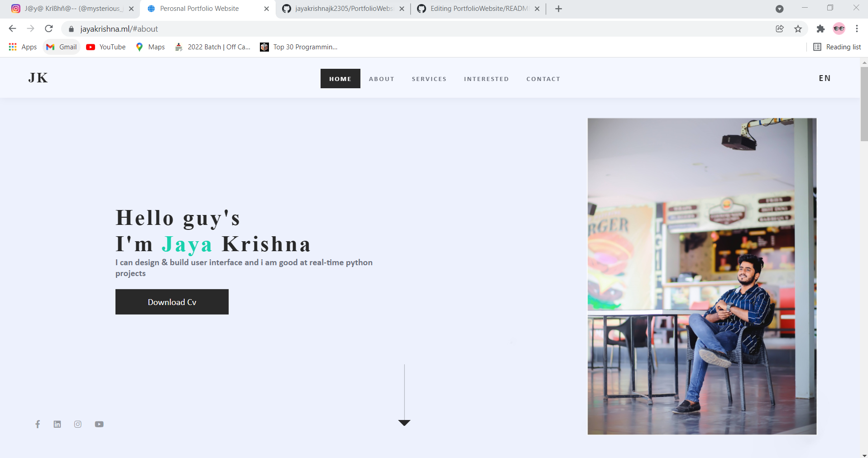The width and height of the screenshot is (868, 458).
Task: Open the Extensions puzzle icon
Action: [x=820, y=29]
